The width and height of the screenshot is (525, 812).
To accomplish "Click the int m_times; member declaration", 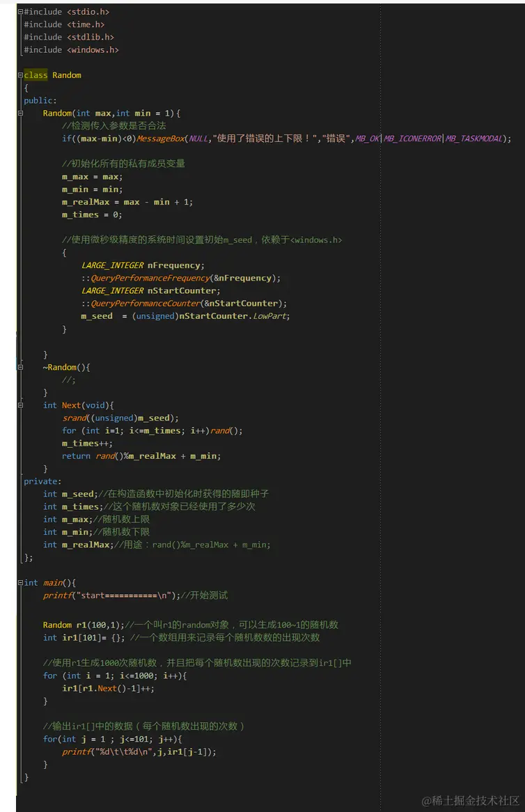I will point(74,506).
